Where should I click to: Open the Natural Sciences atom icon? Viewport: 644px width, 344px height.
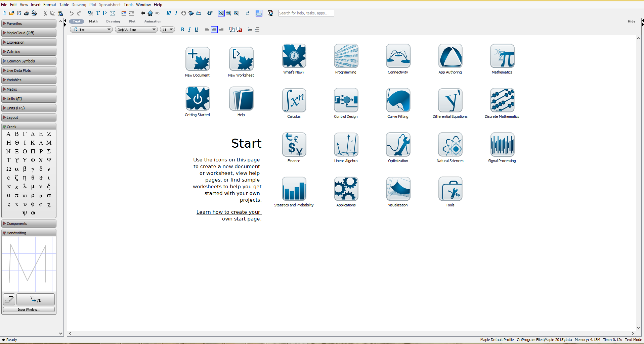(x=450, y=145)
